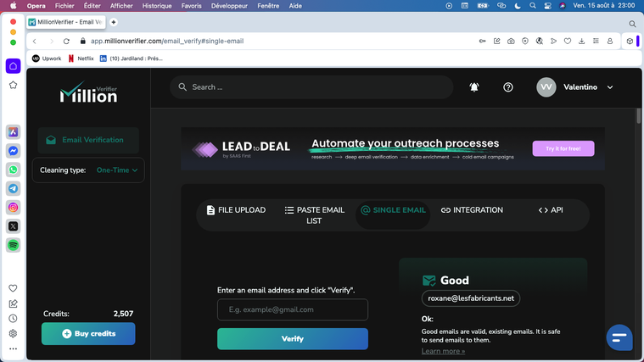
Task: Click the password key icon in the address bar
Action: click(483, 41)
